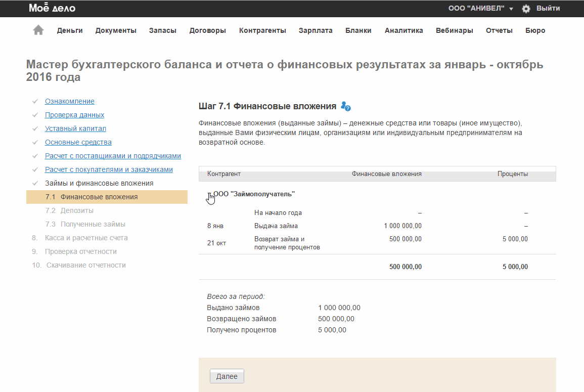This screenshot has height=392, width=584.
Task: Click the Проценты column header
Action: [x=513, y=174]
